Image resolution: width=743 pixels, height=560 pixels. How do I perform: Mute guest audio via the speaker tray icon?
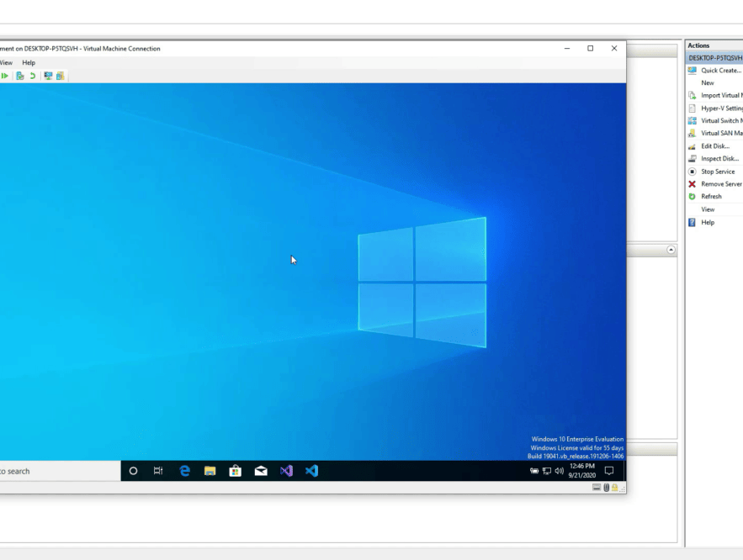pyautogui.click(x=560, y=471)
